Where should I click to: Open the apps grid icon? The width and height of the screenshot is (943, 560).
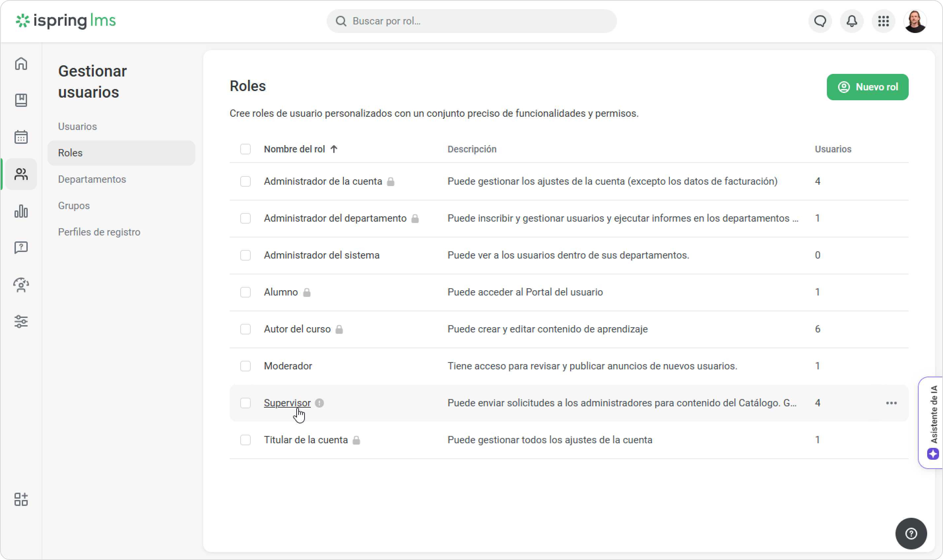(883, 21)
